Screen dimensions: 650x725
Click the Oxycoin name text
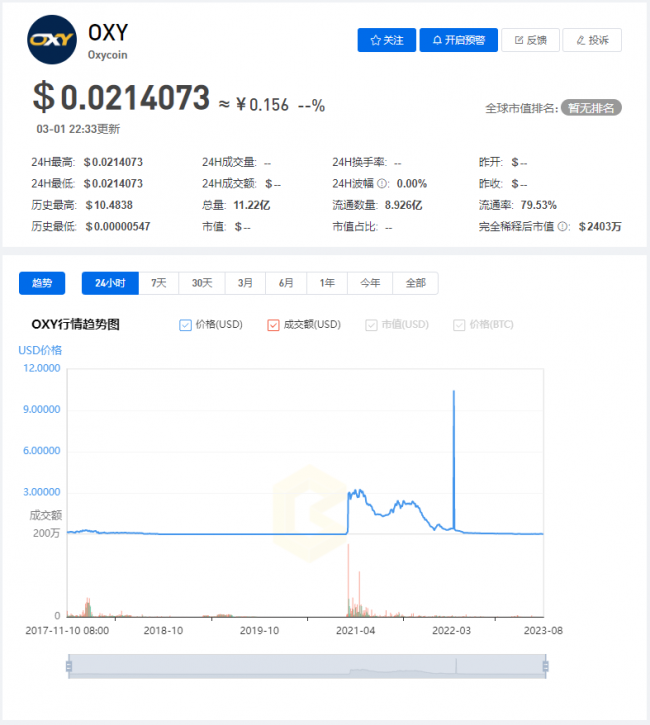tap(108, 55)
